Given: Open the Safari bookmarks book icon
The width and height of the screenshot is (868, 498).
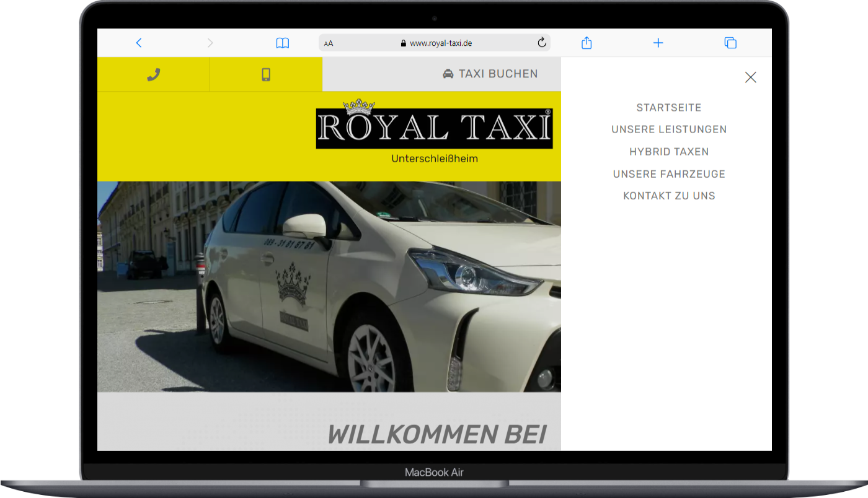Looking at the screenshot, I should tap(283, 43).
